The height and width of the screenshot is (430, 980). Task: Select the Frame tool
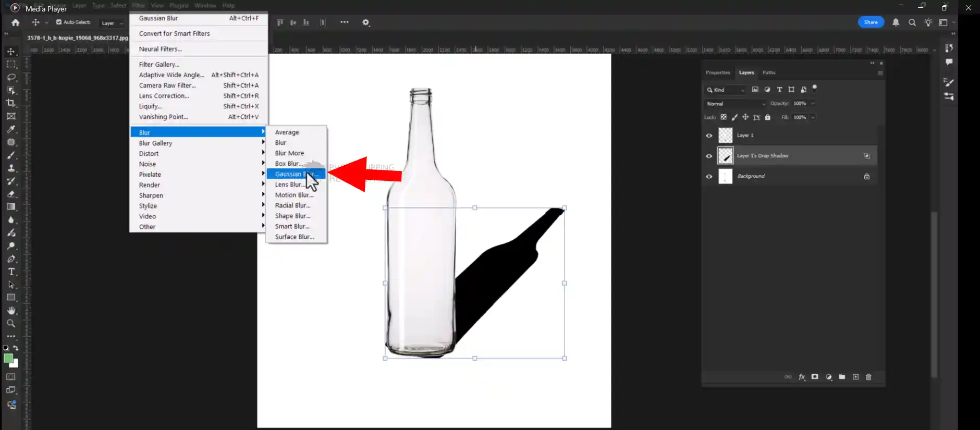click(x=11, y=116)
